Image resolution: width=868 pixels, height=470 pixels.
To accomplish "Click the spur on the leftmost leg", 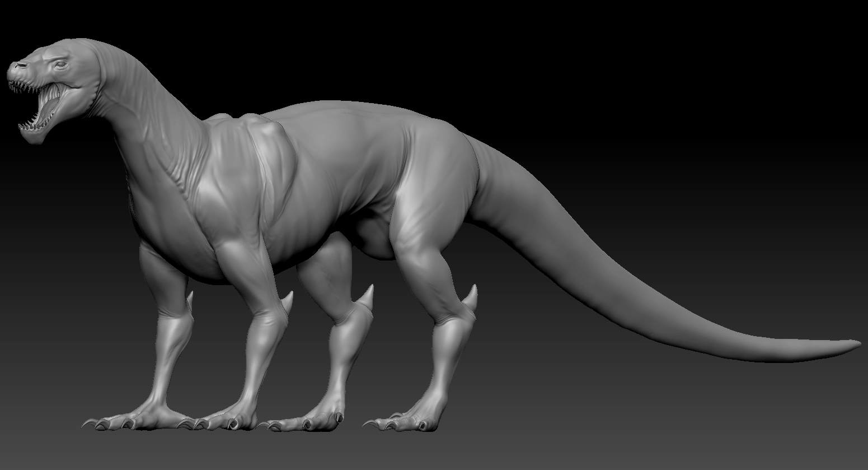I will coord(189,300).
